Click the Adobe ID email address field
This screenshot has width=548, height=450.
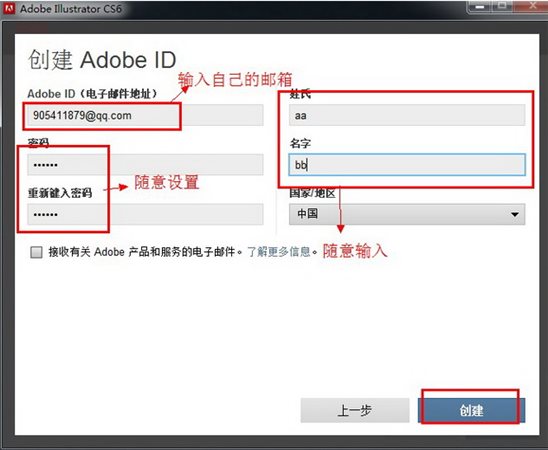click(x=145, y=115)
